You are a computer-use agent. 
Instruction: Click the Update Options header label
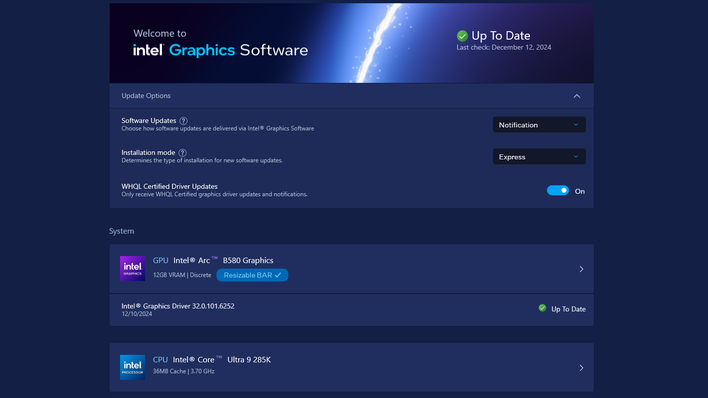click(x=146, y=96)
